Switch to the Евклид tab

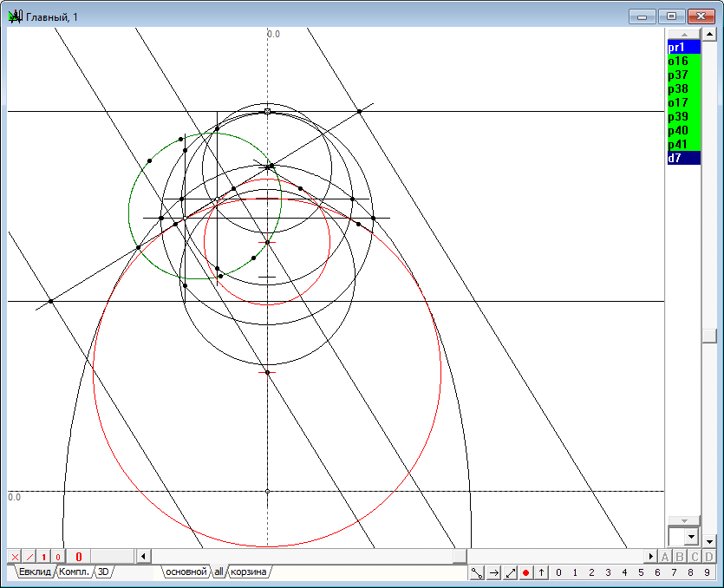tap(35, 572)
